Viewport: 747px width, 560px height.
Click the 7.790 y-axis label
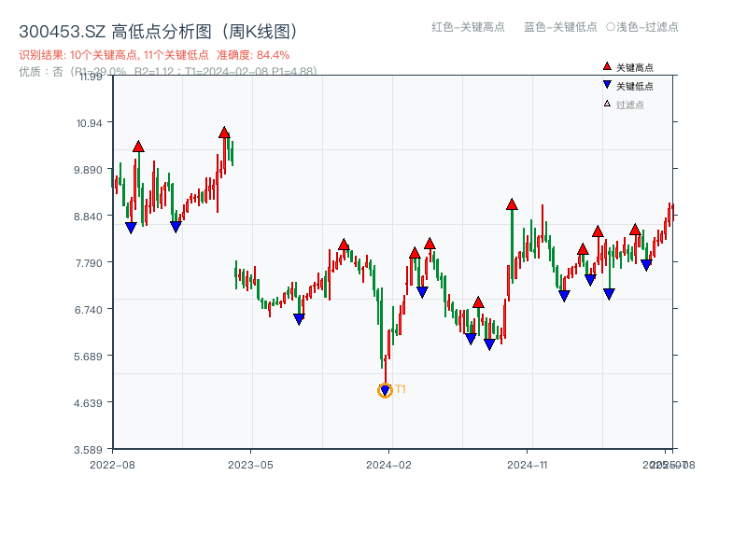[89, 263]
